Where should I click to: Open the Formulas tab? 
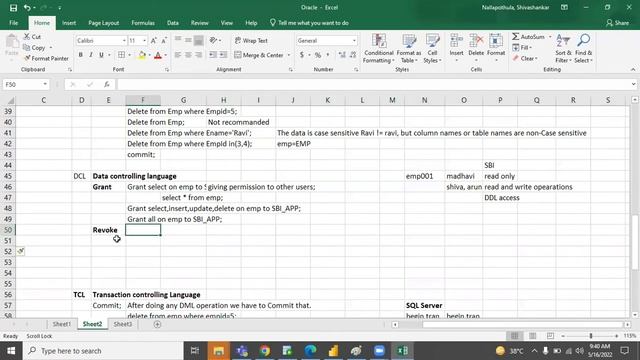pos(143,23)
